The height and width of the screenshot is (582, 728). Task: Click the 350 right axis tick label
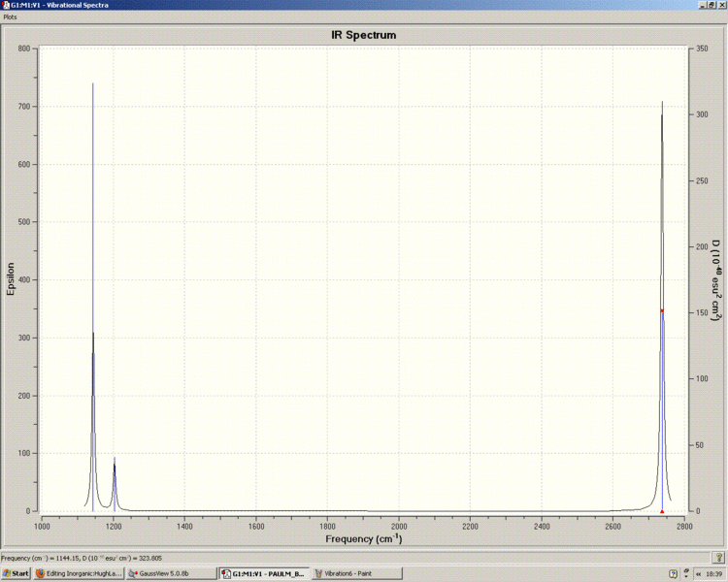702,48
